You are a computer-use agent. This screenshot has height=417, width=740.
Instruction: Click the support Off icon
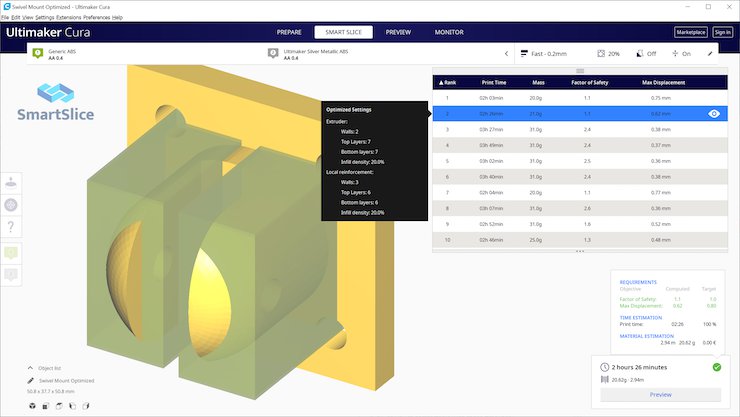click(x=640, y=54)
